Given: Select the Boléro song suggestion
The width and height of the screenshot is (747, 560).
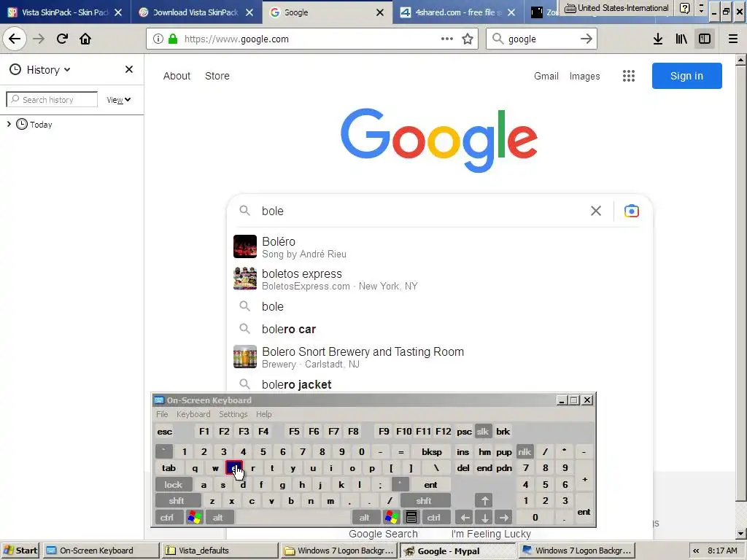Looking at the screenshot, I should pyautogui.click(x=438, y=246).
